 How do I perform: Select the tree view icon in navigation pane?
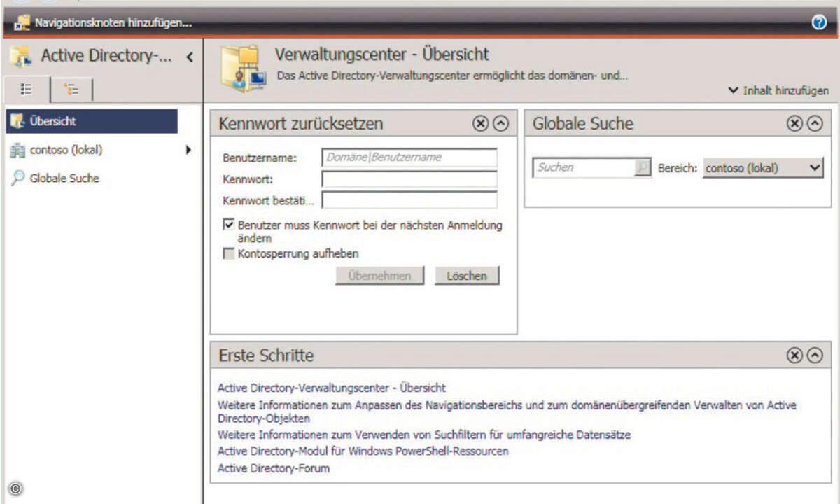point(72,89)
